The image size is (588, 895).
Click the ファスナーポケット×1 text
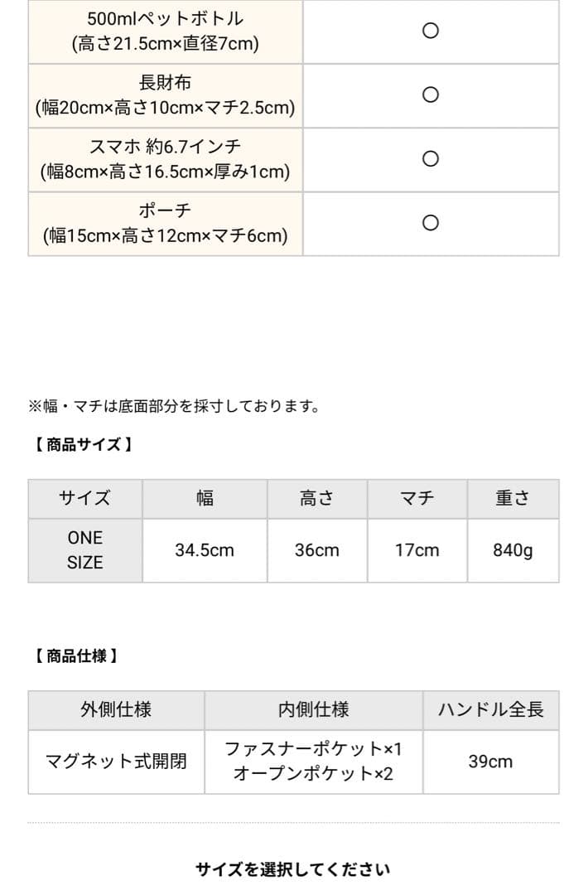313,749
